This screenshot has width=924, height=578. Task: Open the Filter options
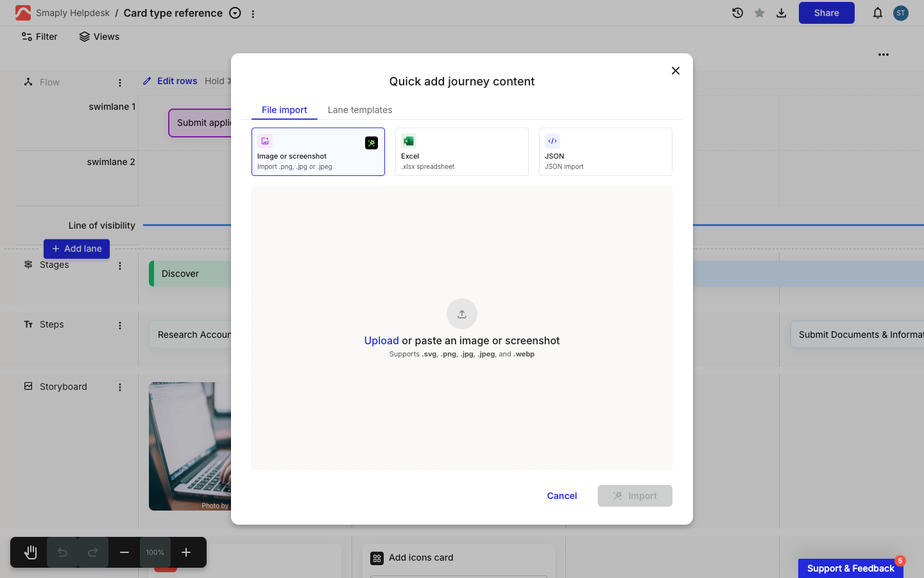point(40,37)
